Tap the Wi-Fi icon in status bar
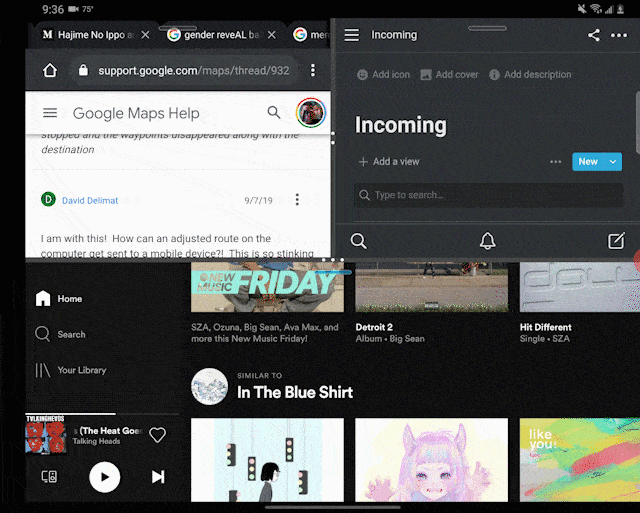This screenshot has width=640, height=513. 596,9
